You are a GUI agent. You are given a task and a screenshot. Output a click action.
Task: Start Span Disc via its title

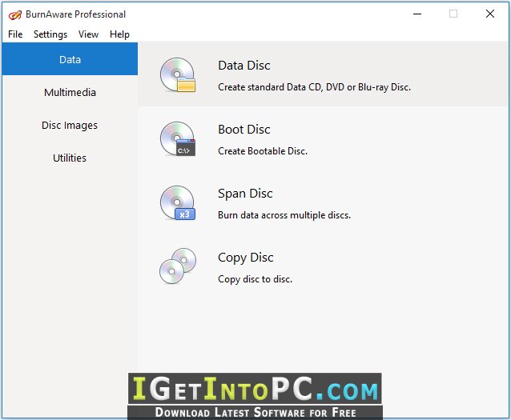tap(245, 194)
